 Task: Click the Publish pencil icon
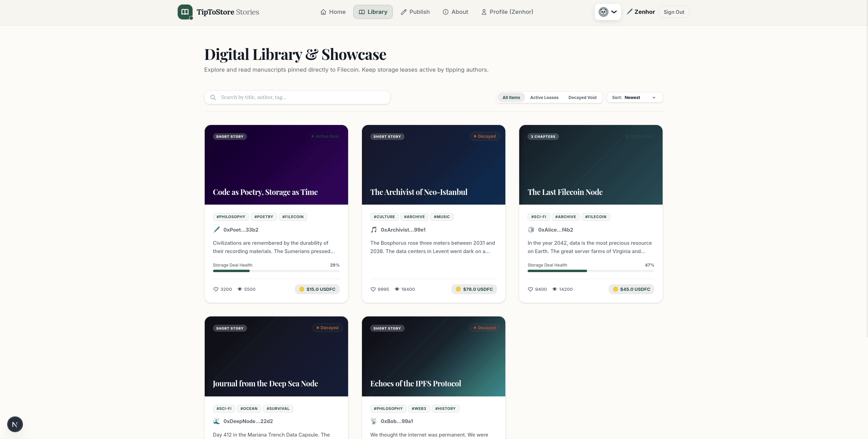coord(404,12)
